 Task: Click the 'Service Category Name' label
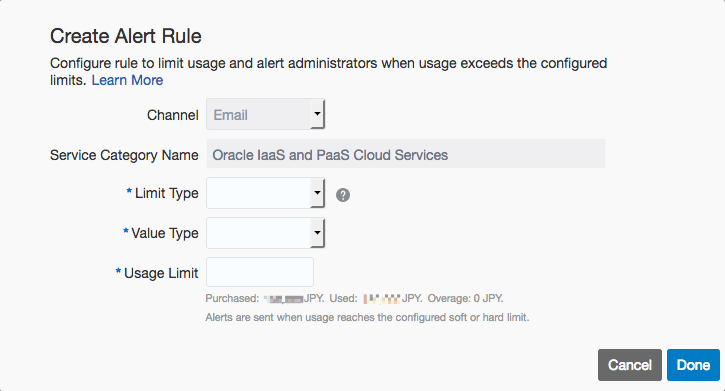tap(124, 155)
